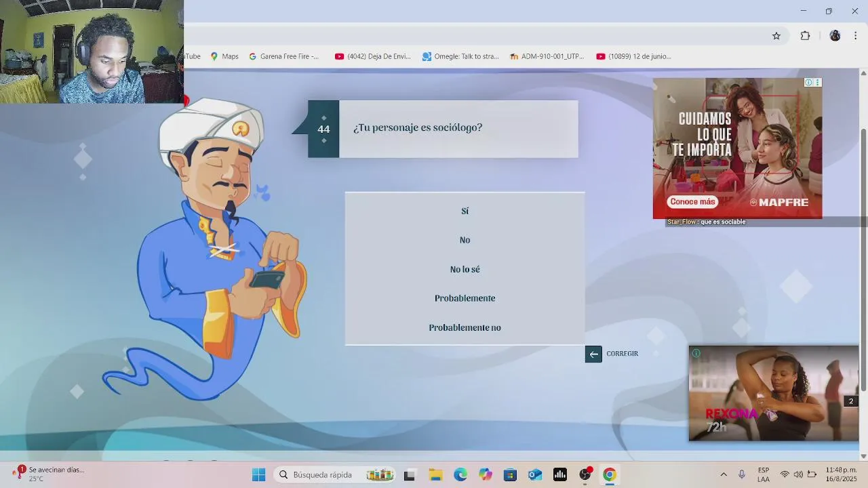Open the ad info icon on MAPFRE ad

click(x=808, y=83)
